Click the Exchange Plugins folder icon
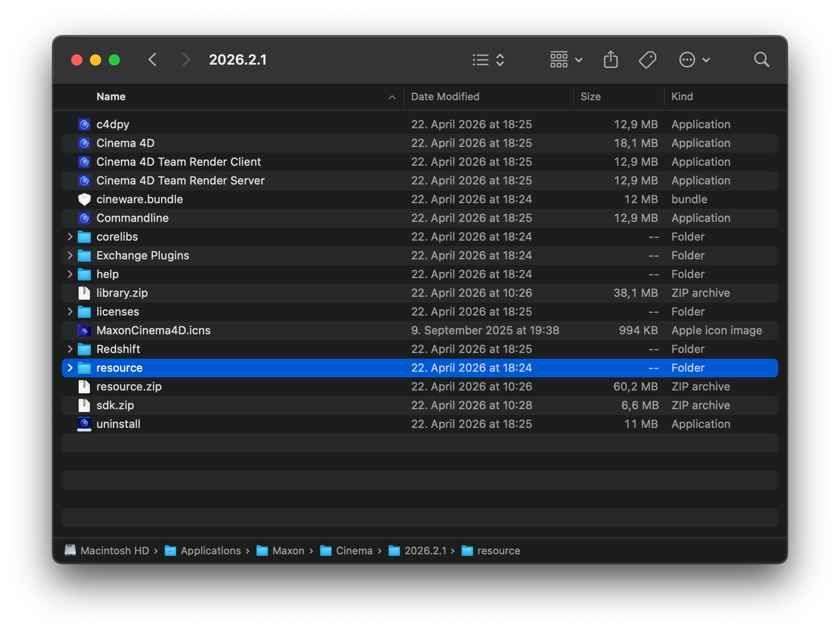840x633 pixels. (x=84, y=256)
